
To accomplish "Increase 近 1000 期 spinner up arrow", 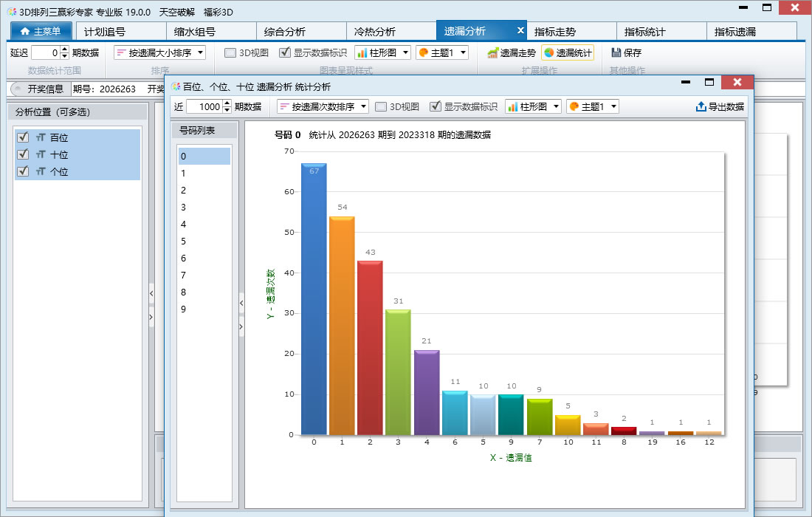I will 227,103.
